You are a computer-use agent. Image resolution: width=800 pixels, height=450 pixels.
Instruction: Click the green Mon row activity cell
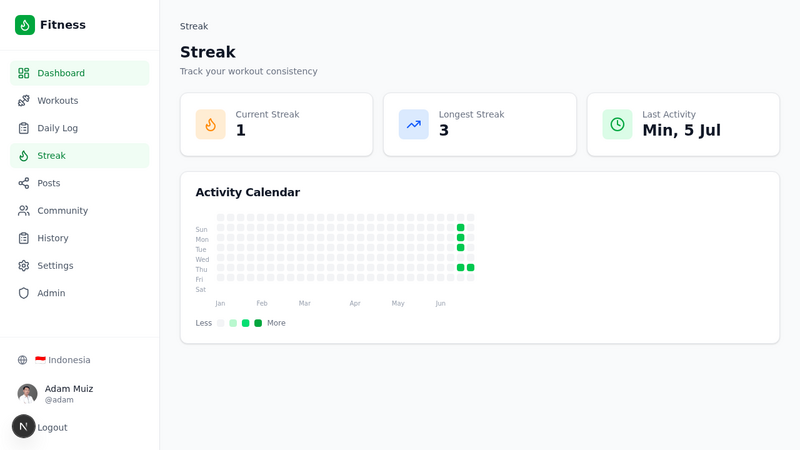(x=460, y=238)
